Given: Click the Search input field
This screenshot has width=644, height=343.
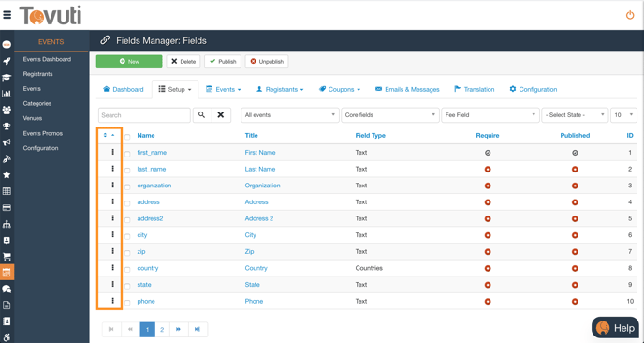Looking at the screenshot, I should click(144, 115).
